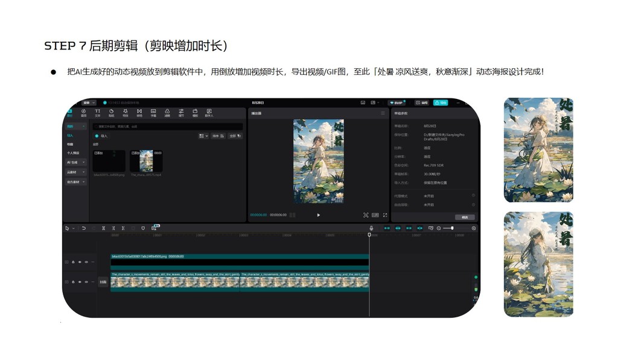This screenshot has width=644, height=362.
Task: Toggle the first magnet snap button
Action: click(387, 228)
